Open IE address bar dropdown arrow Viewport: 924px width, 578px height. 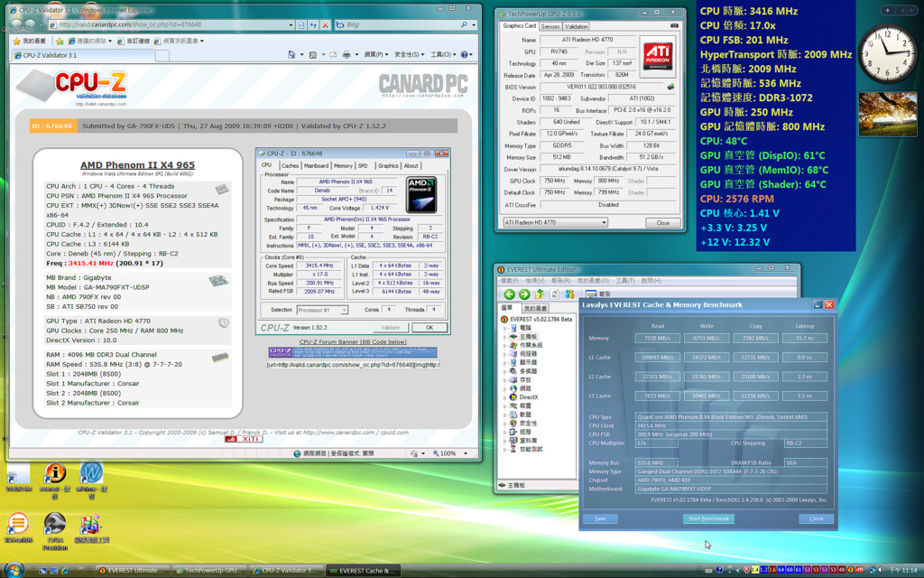click(x=291, y=24)
